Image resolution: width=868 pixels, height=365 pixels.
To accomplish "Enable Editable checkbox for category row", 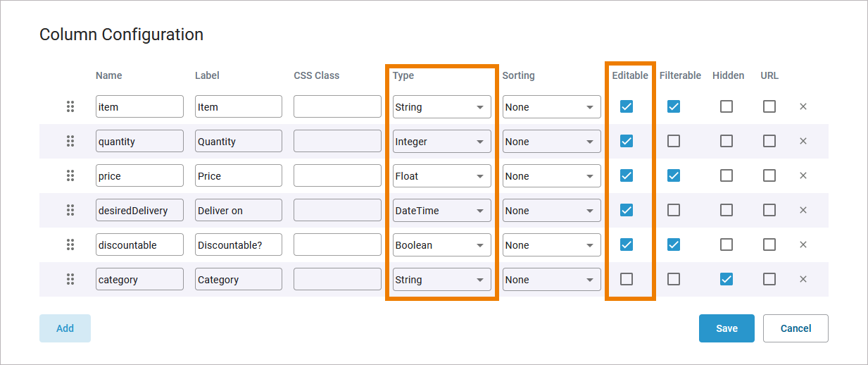I will point(627,279).
